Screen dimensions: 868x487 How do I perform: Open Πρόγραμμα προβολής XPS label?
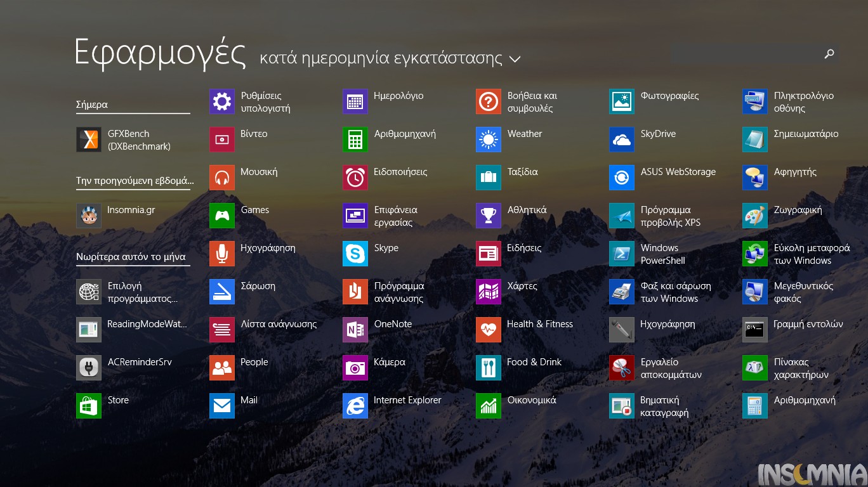pyautogui.click(x=671, y=216)
